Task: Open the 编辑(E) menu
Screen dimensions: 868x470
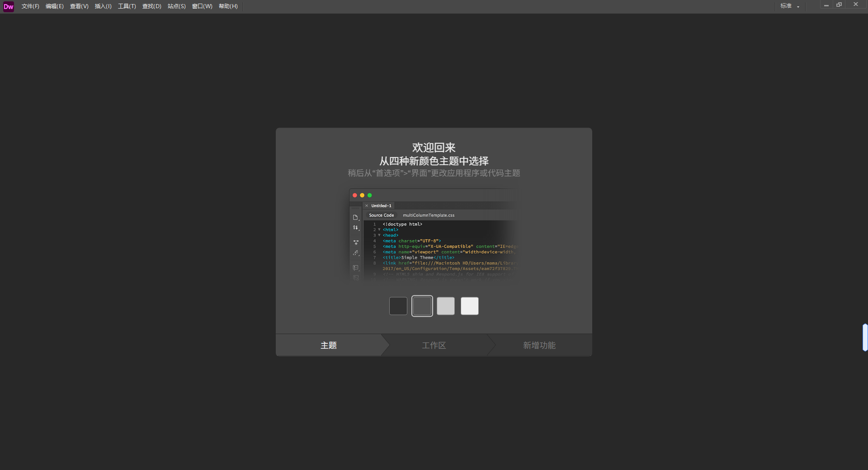Action: (54, 6)
